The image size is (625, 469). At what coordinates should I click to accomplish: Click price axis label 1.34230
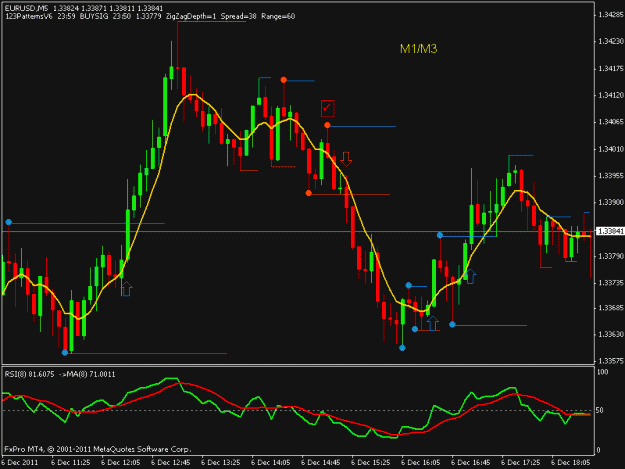click(x=611, y=41)
